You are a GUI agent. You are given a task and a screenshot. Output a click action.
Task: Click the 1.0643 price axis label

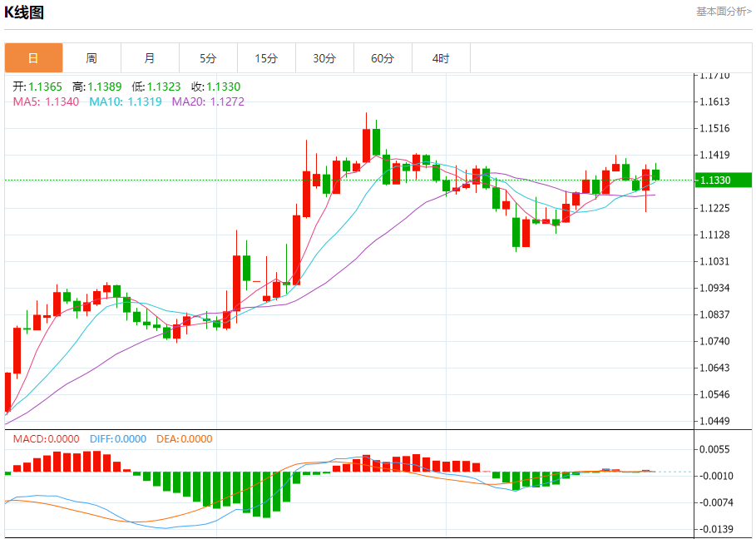[715, 368]
